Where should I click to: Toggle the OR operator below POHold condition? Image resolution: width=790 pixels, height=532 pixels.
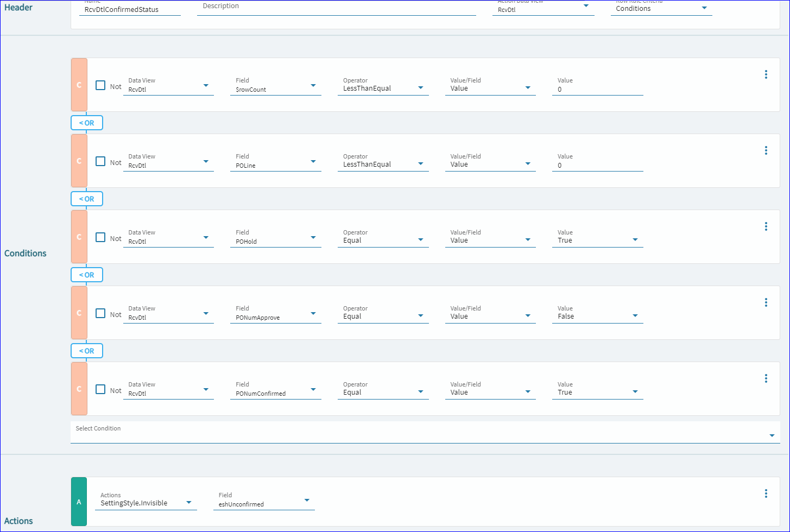click(87, 275)
